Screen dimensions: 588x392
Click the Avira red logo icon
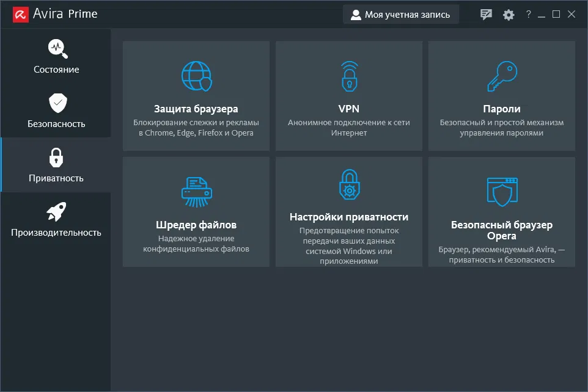click(x=21, y=15)
